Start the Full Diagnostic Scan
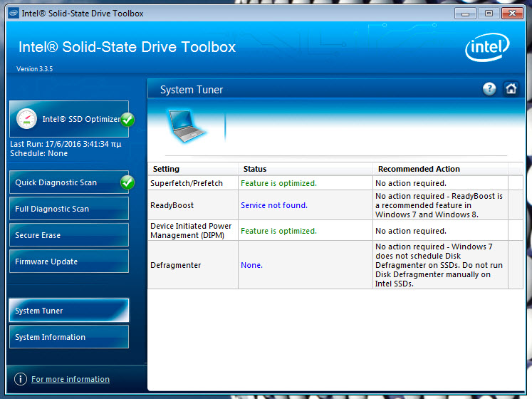The image size is (532, 399). tap(69, 209)
